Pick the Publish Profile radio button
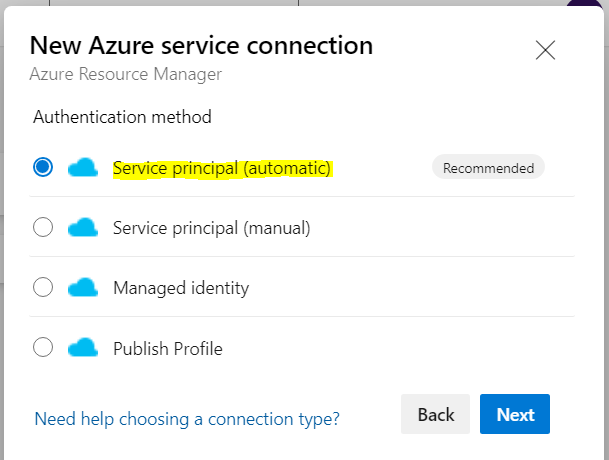The height and width of the screenshot is (460, 609). click(x=43, y=348)
